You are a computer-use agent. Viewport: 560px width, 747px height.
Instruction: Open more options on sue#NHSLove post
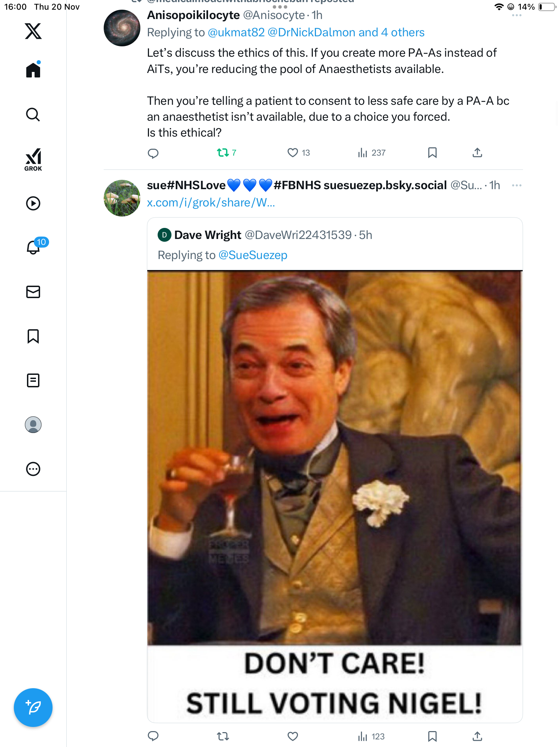click(x=516, y=186)
